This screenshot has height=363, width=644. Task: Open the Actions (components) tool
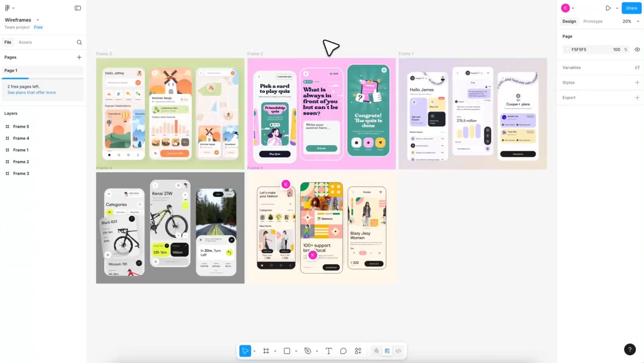tap(358, 351)
